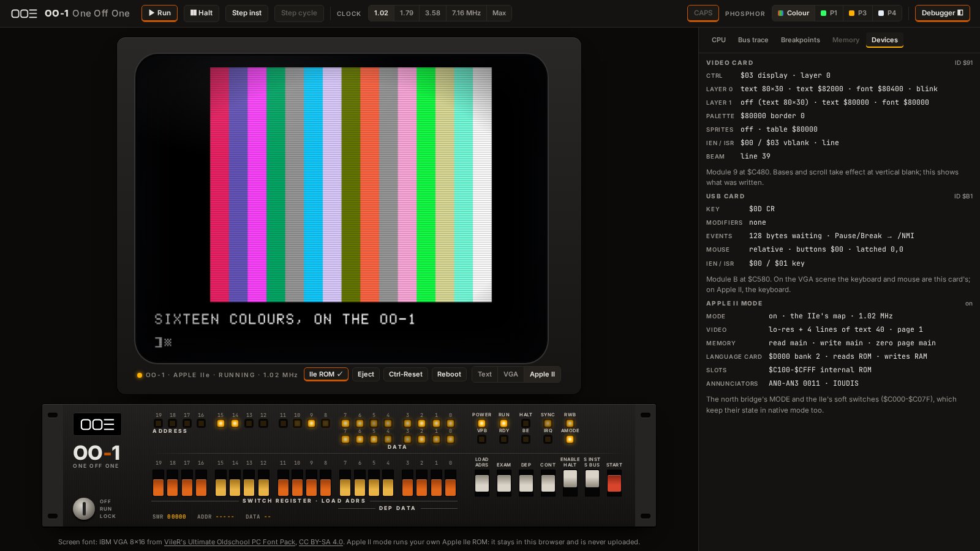Open the Breakpoints tab
Viewport: 980px width, 551px height.
click(x=800, y=40)
